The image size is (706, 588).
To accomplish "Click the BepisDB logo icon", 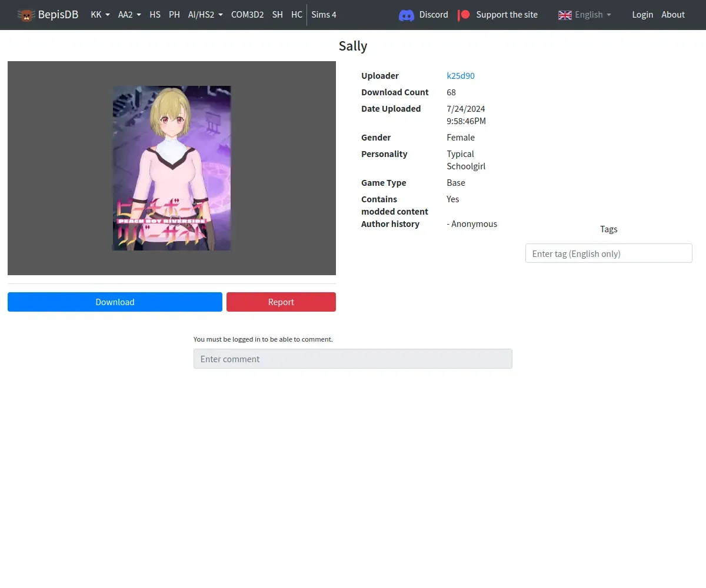I will tap(26, 15).
